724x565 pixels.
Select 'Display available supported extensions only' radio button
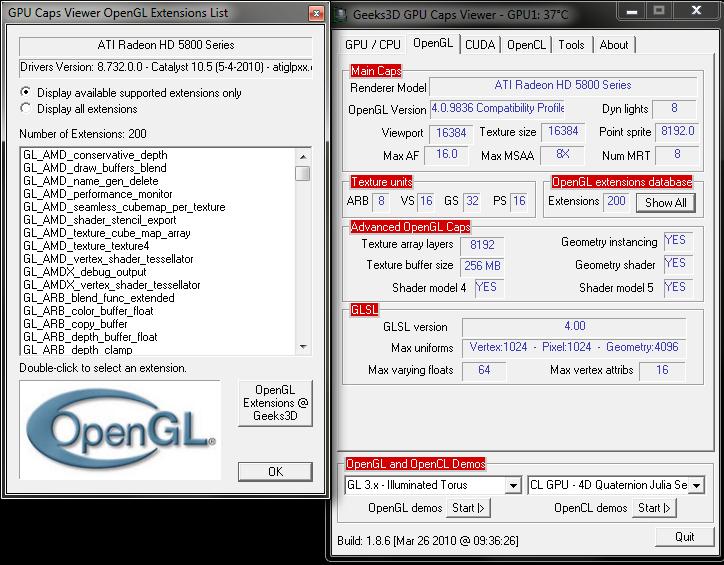tap(26, 92)
